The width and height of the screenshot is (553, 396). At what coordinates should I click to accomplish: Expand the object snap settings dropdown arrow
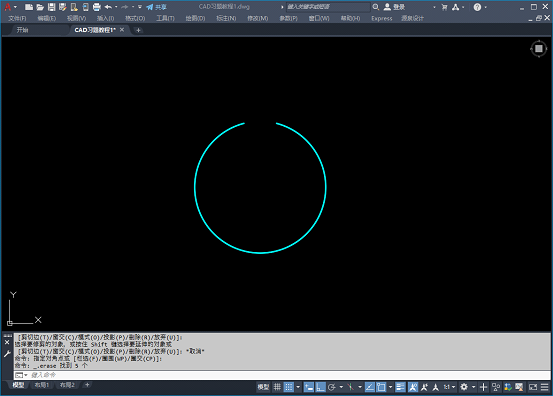[390, 387]
